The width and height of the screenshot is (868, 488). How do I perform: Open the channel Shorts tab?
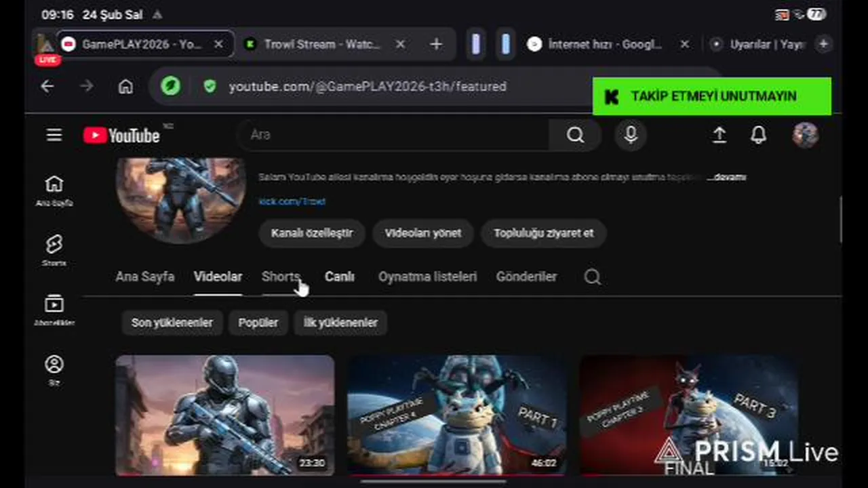(x=280, y=277)
